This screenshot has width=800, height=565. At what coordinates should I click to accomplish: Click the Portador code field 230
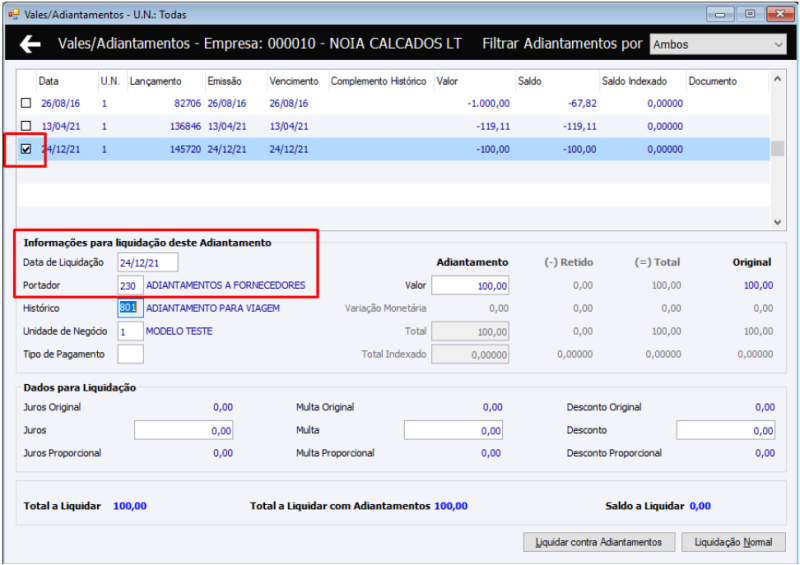pyautogui.click(x=130, y=286)
